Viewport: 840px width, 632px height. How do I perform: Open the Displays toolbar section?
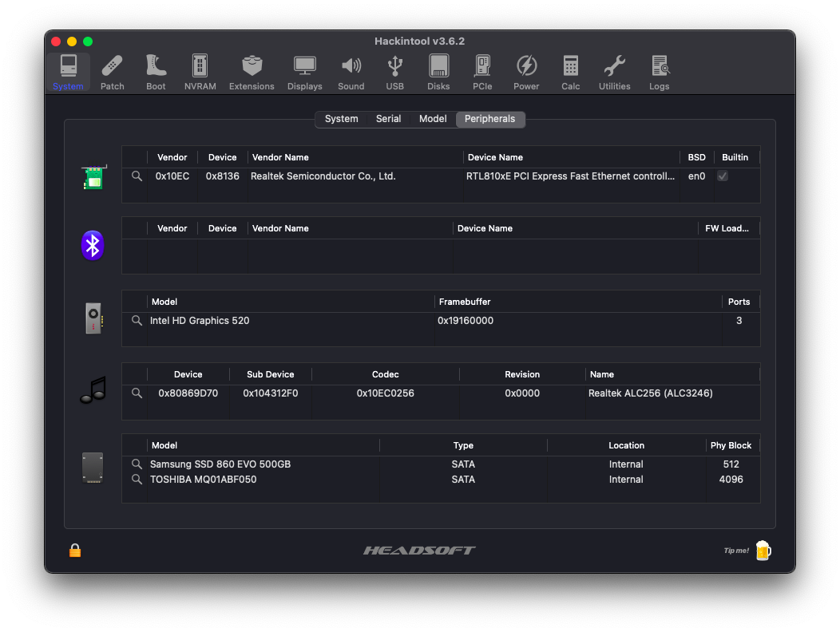click(x=304, y=73)
